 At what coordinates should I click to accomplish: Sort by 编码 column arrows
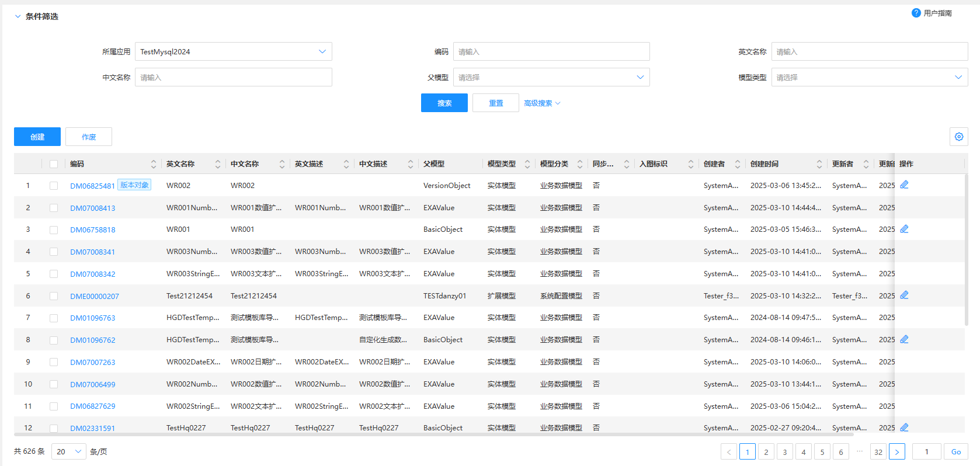point(154,164)
